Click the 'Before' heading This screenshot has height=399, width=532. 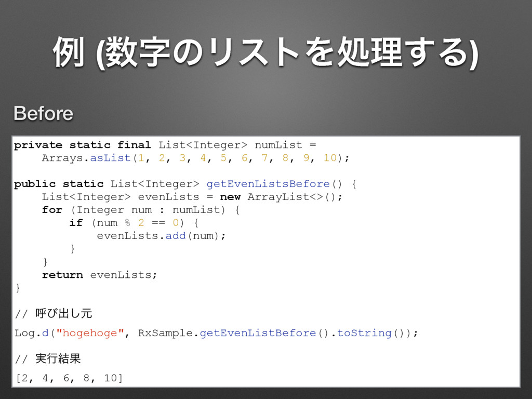pyautogui.click(x=44, y=113)
